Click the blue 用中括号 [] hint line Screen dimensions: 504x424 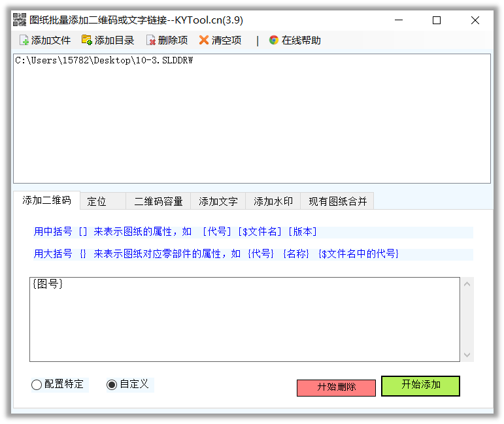[253, 231]
